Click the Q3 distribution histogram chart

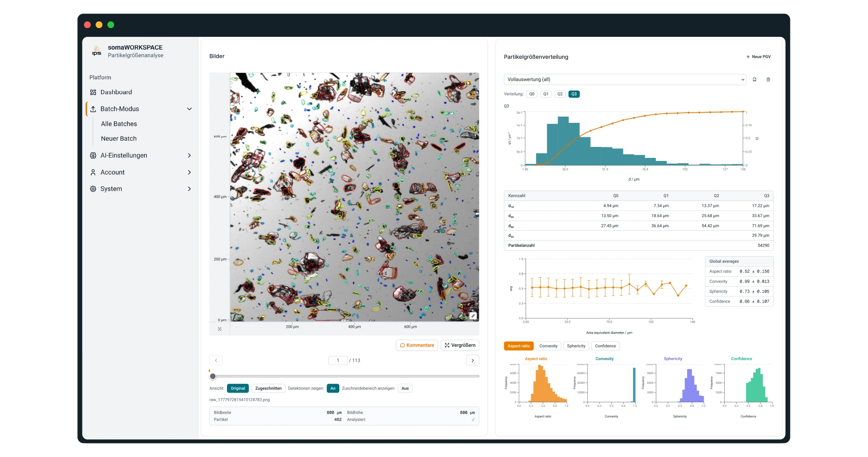point(634,139)
